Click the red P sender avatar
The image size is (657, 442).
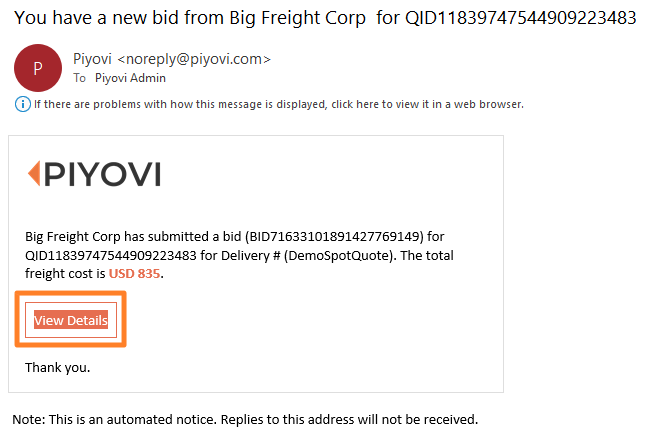tap(38, 68)
